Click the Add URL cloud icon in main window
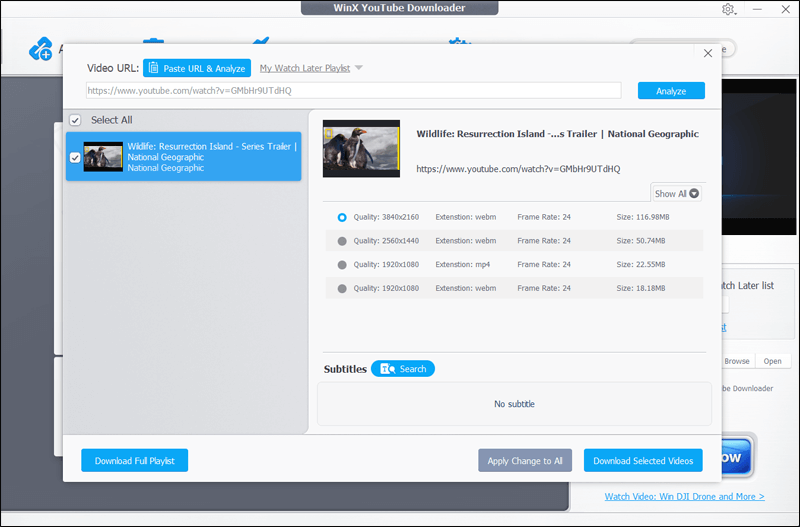This screenshot has height=527, width=800. 41,49
